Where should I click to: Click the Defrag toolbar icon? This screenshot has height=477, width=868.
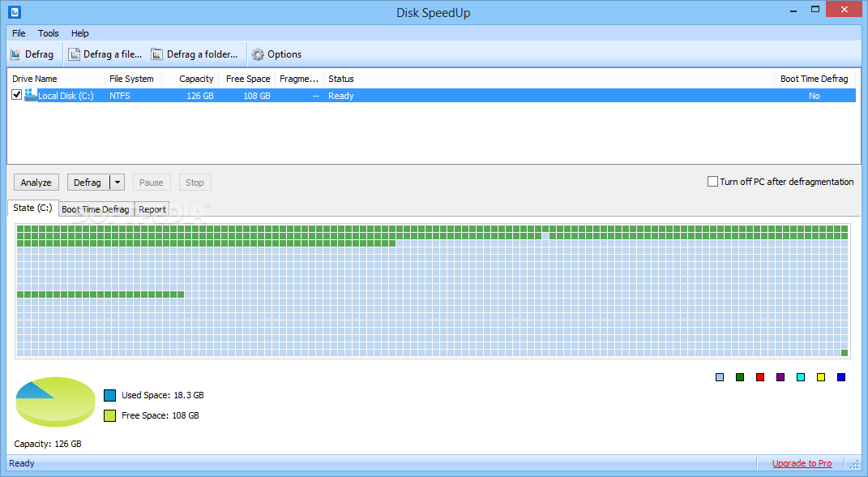(x=15, y=54)
